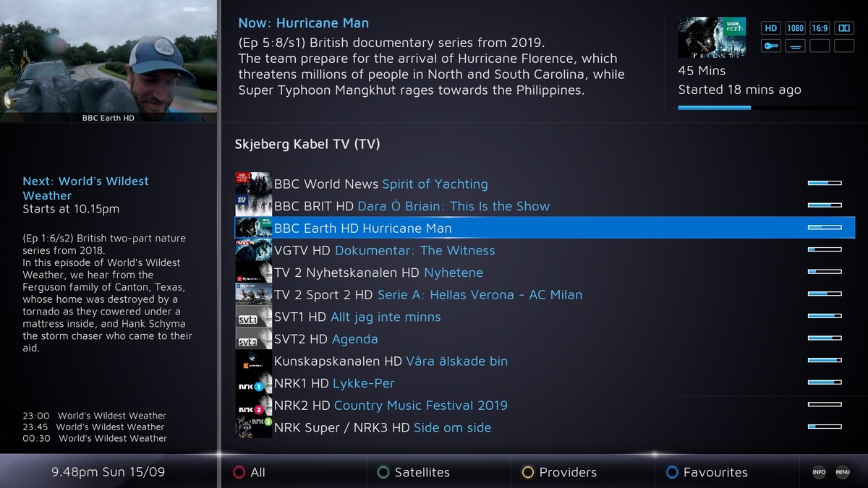Select the green Satellites filter
This screenshot has width=868, height=488.
pos(414,472)
